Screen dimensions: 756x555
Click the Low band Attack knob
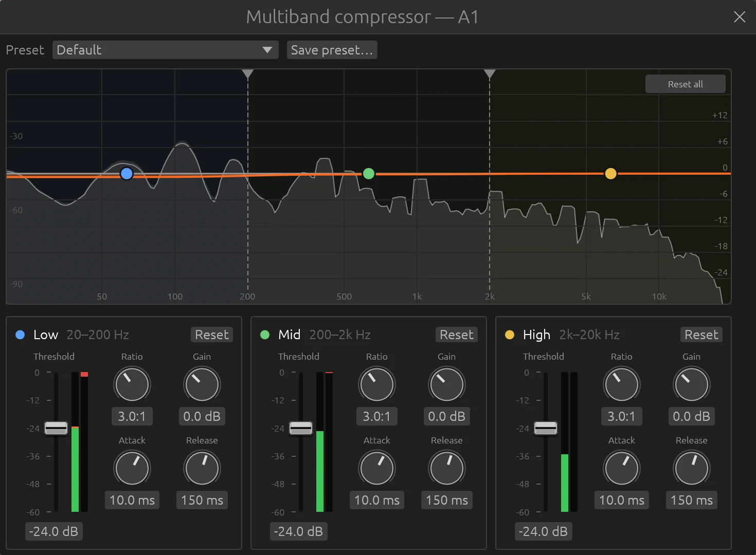(x=132, y=468)
